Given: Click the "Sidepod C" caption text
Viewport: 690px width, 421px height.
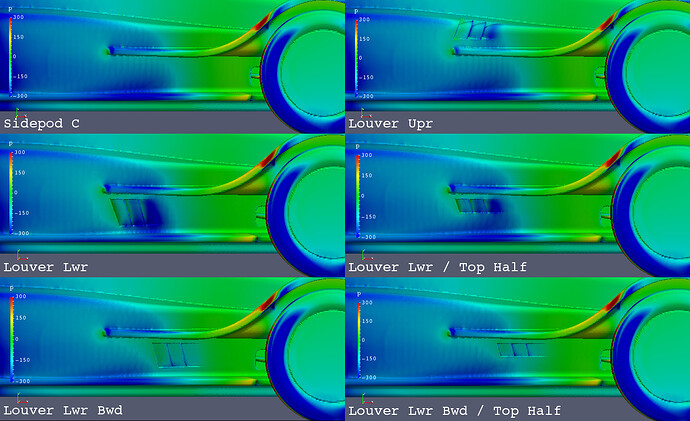Looking at the screenshot, I should pos(41,124).
